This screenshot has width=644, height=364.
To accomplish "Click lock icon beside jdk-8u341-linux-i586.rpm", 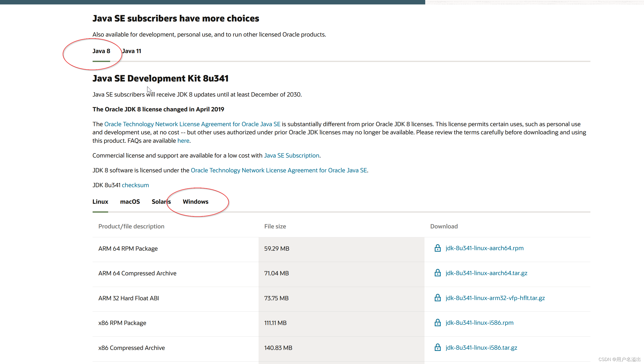I will coord(438,323).
